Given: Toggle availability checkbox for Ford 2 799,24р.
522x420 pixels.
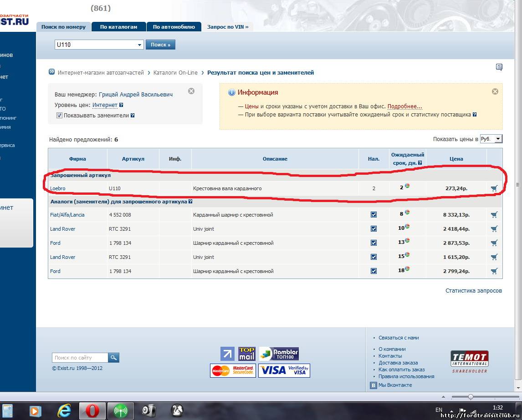Looking at the screenshot, I should 374,271.
